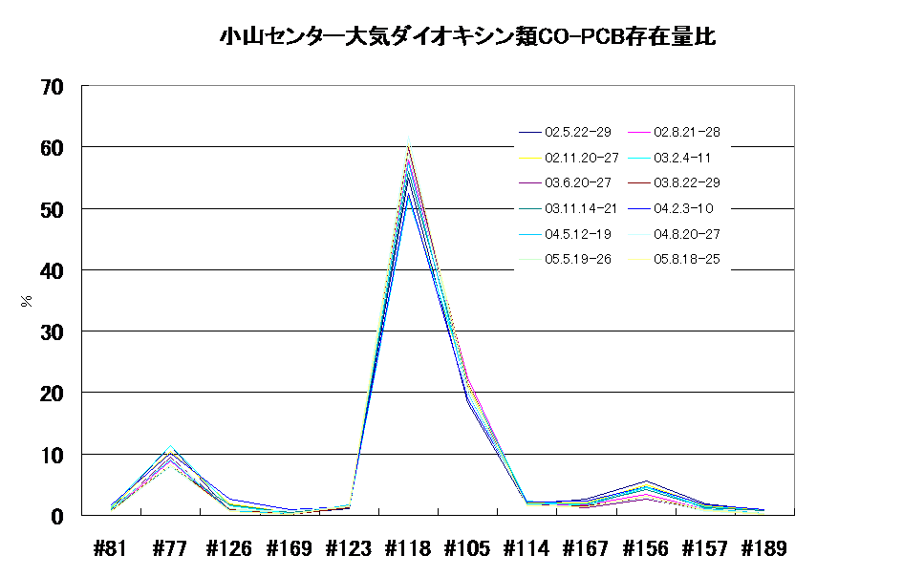Click the tallest peak of the line chart

[x=409, y=143]
